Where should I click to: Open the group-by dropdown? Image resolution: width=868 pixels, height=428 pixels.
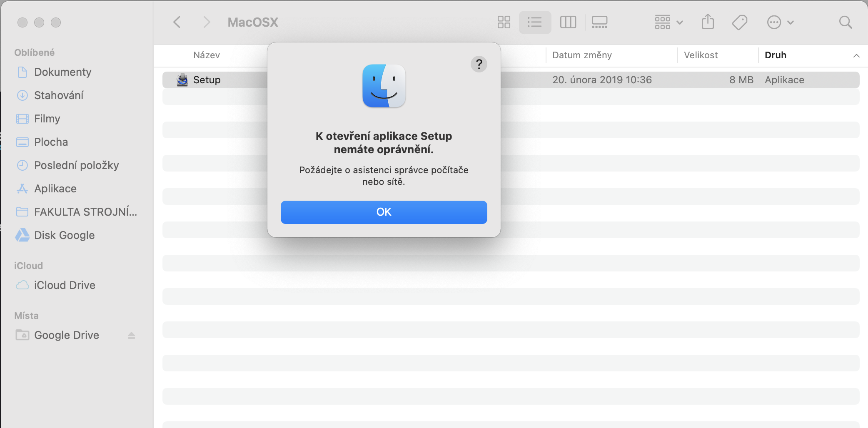pos(668,22)
